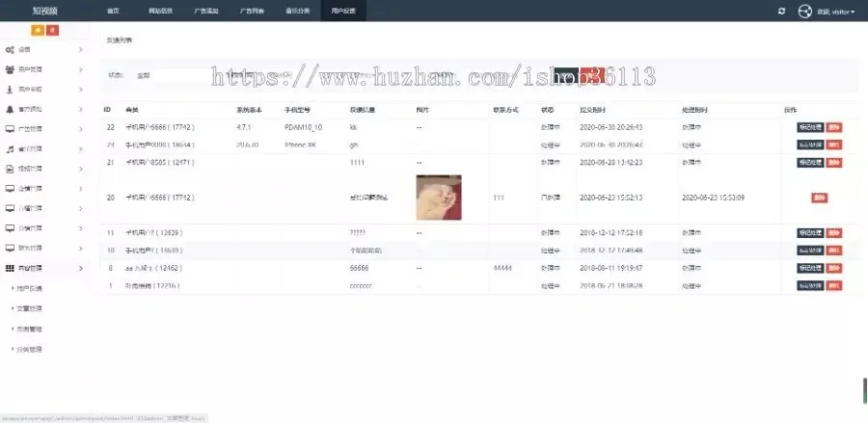Select the highlighted 用户反馈 top tab

coord(343,11)
